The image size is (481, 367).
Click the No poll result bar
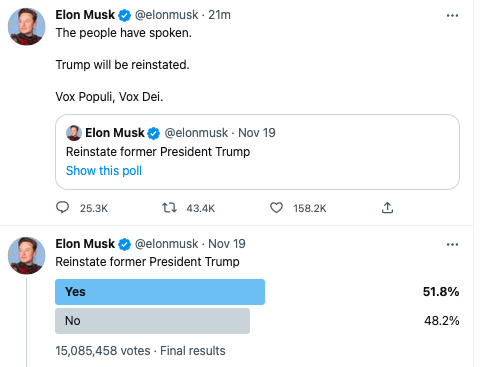pyautogui.click(x=153, y=321)
